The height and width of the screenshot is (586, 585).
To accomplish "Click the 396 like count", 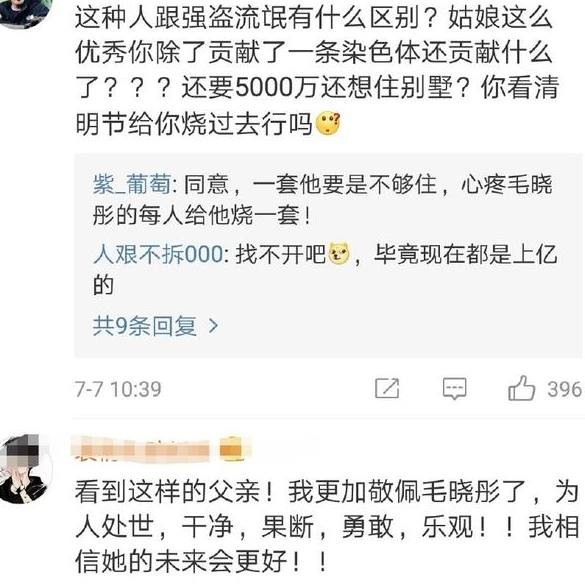I will [565, 389].
